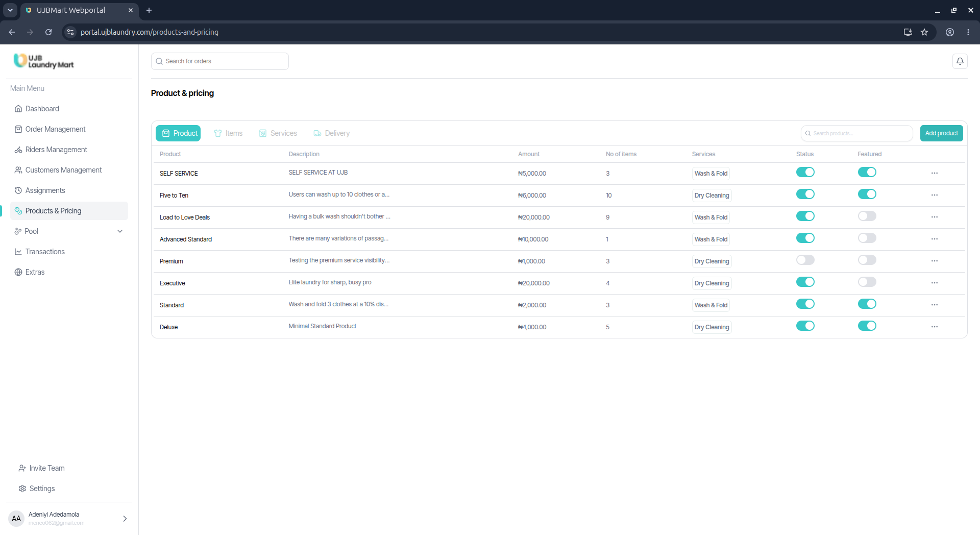
Task: Click the UJB Laundry Mart logo
Action: [x=43, y=61]
